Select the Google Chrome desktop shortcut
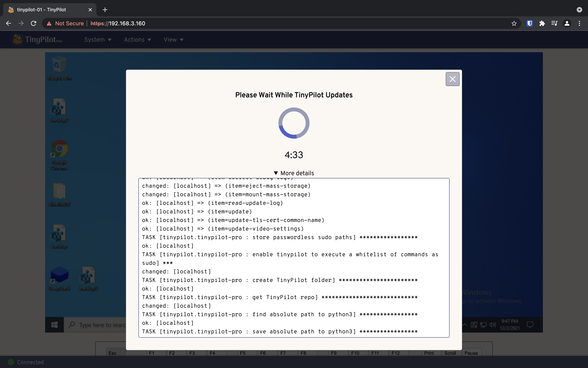The width and height of the screenshot is (588, 368). (59, 155)
